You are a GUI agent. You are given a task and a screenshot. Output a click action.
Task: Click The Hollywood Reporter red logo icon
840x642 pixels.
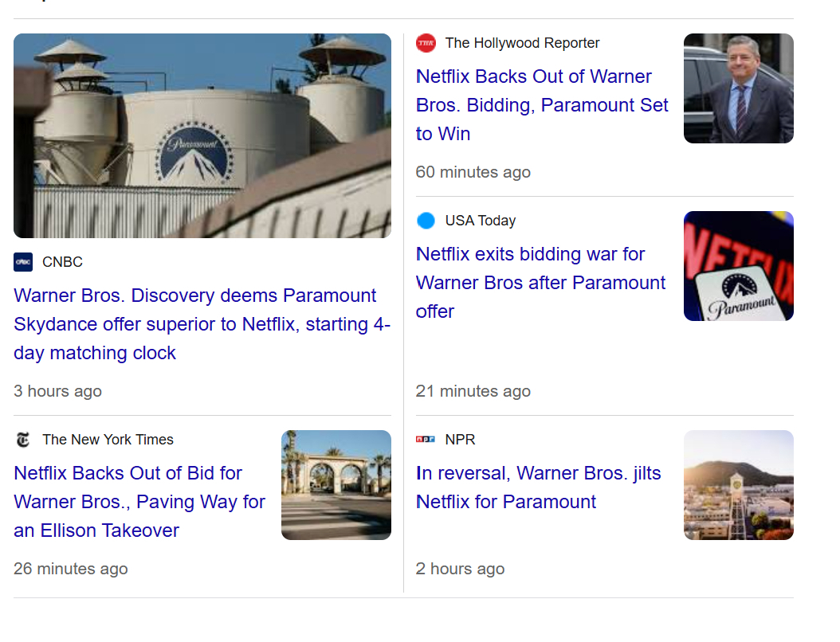click(x=426, y=43)
